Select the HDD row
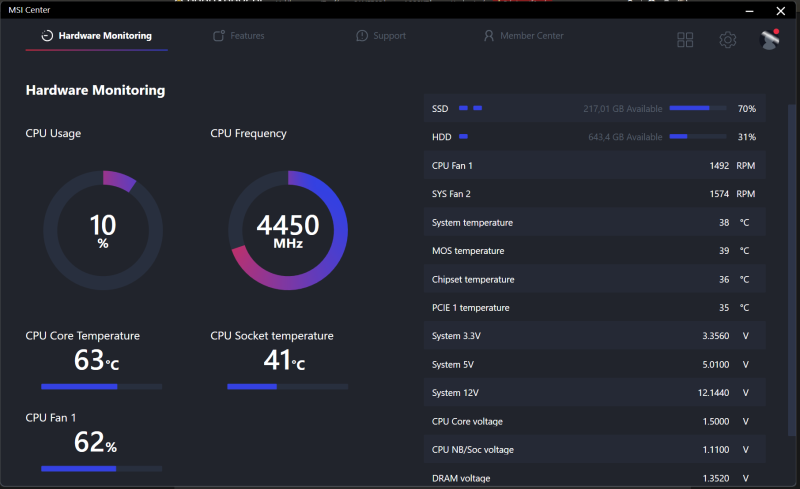This screenshot has height=489, width=800. (594, 137)
